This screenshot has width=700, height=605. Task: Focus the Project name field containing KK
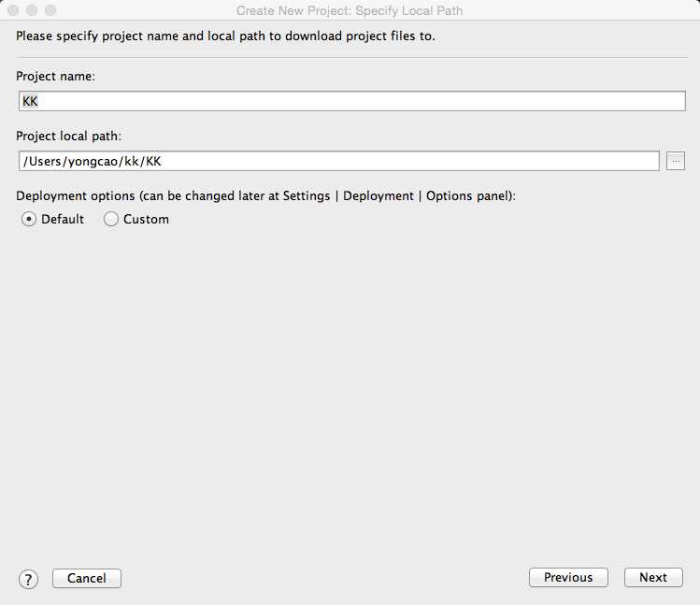pyautogui.click(x=352, y=101)
